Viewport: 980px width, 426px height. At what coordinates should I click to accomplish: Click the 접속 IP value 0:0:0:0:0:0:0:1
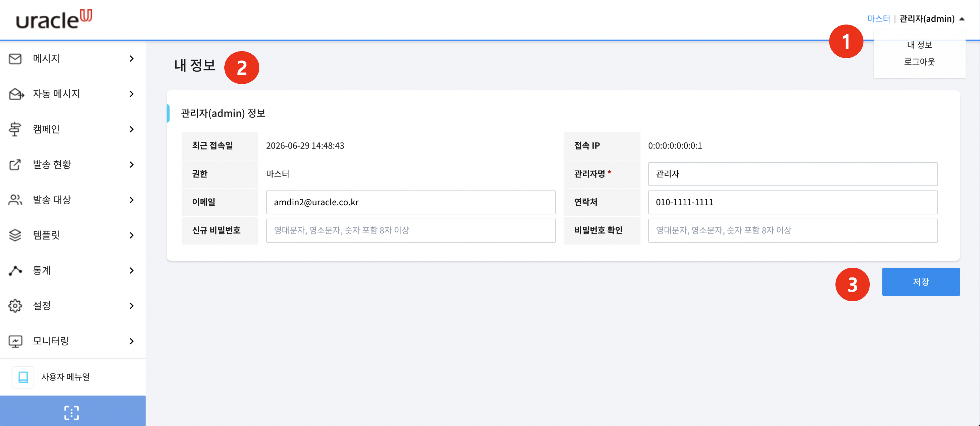[x=675, y=146]
